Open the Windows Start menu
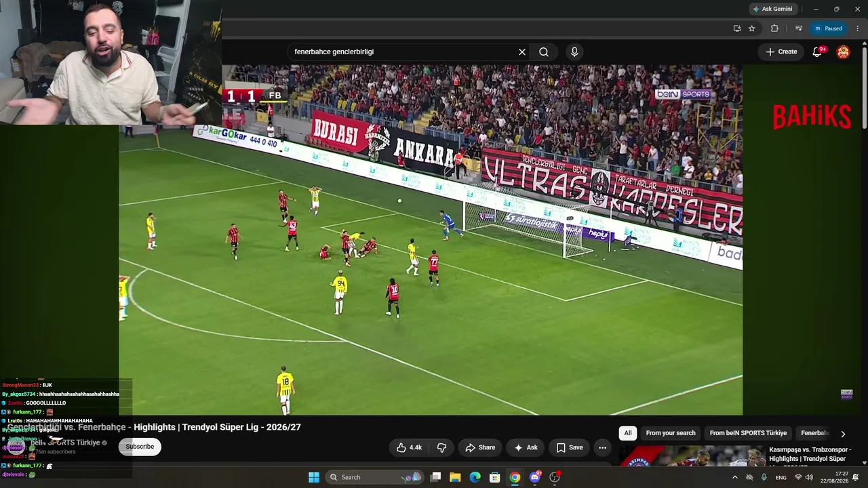This screenshot has height=488, width=868. click(314, 477)
